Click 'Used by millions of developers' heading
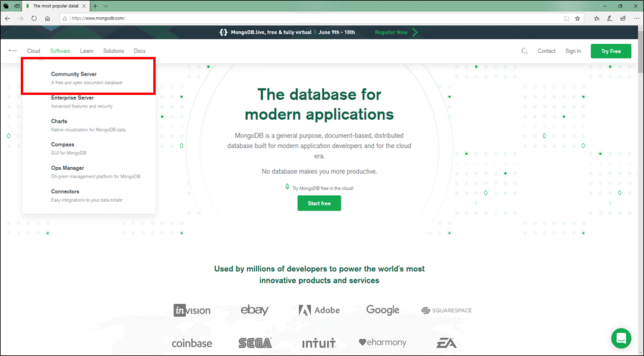Image resolution: width=644 pixels, height=356 pixels. (319, 274)
